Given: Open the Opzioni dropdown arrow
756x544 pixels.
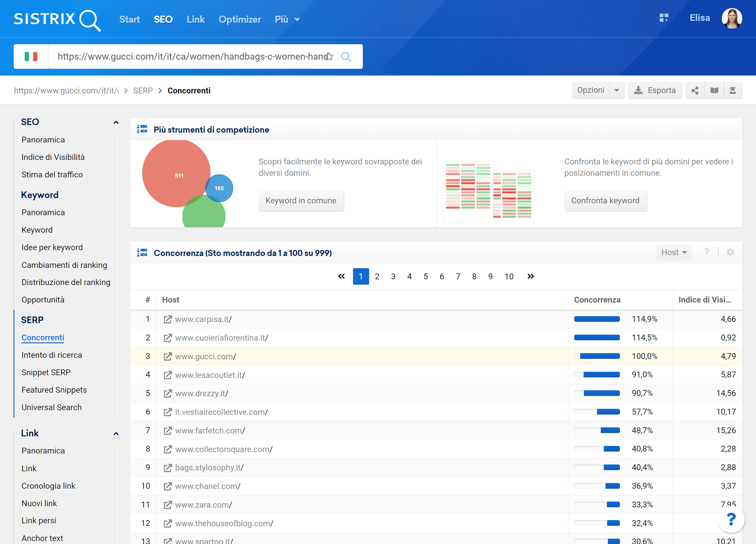Looking at the screenshot, I should (x=617, y=90).
